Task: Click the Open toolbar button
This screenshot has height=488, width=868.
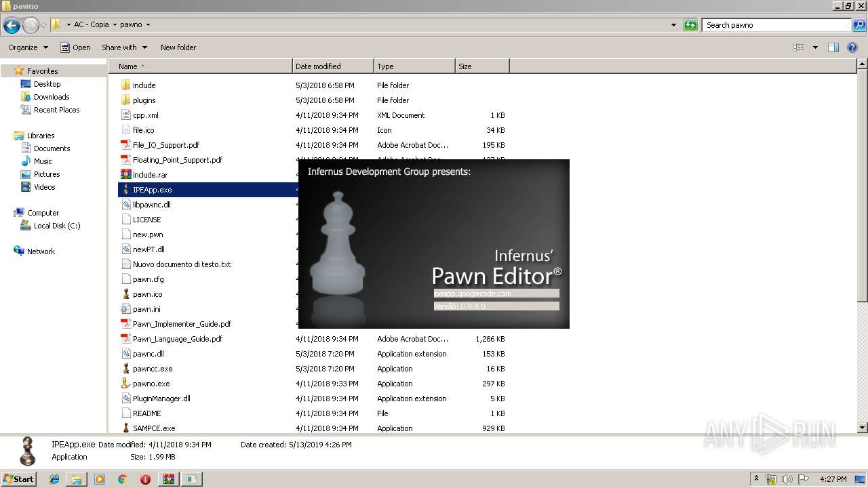Action: click(x=75, y=47)
